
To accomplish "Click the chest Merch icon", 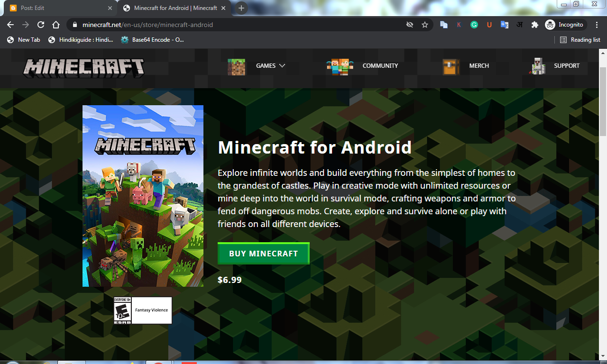I will (451, 66).
